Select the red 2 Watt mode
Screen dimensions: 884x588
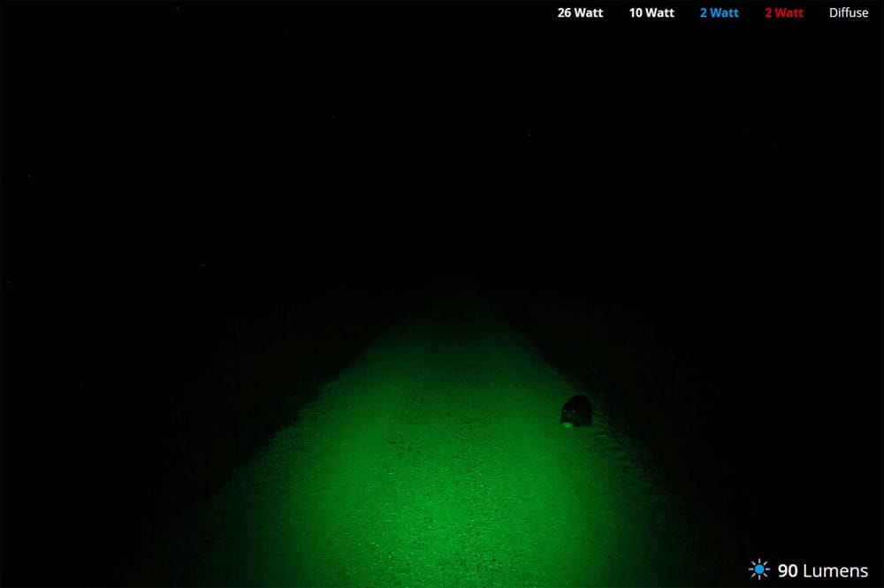point(784,13)
